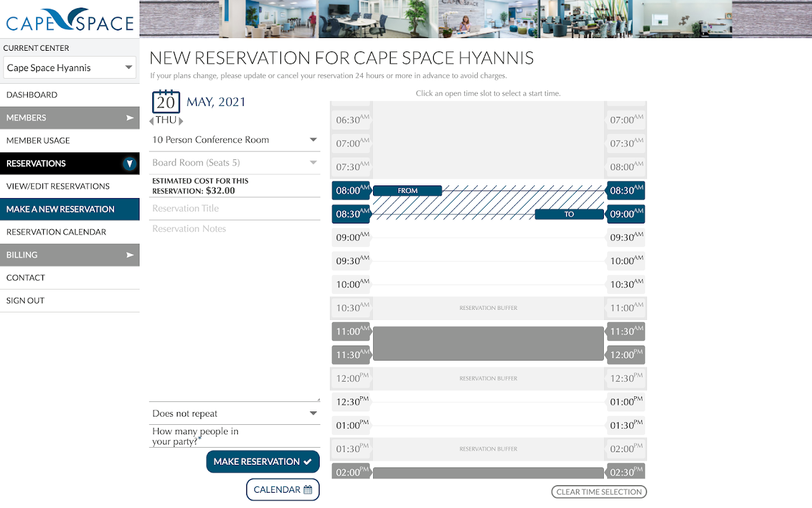
Task: Click the 01:30 PM reservation buffer row
Action: (488, 449)
